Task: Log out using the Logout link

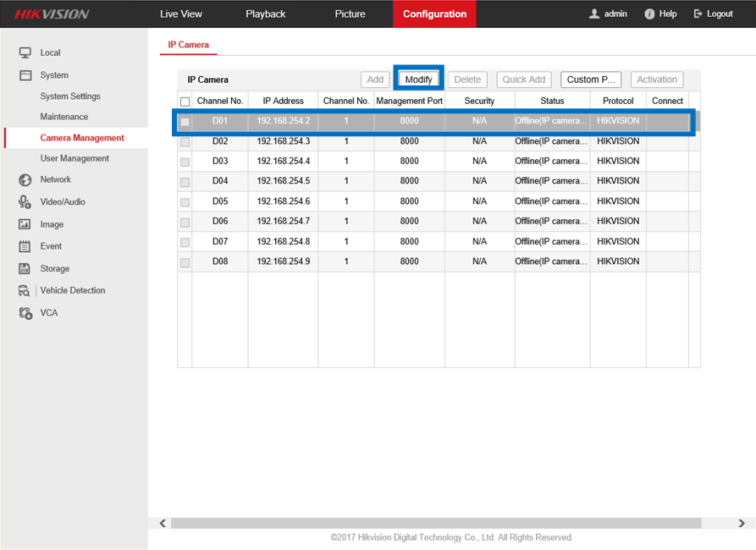Action: [x=713, y=14]
